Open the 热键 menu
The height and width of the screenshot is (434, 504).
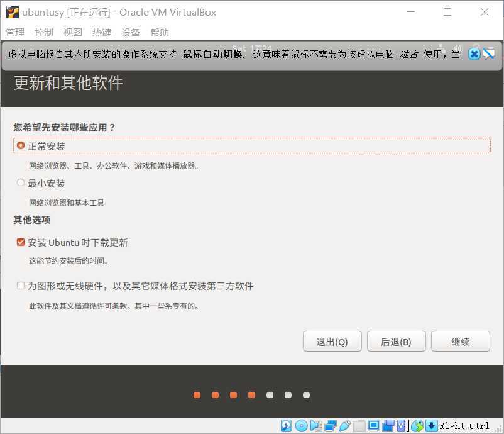[102, 32]
